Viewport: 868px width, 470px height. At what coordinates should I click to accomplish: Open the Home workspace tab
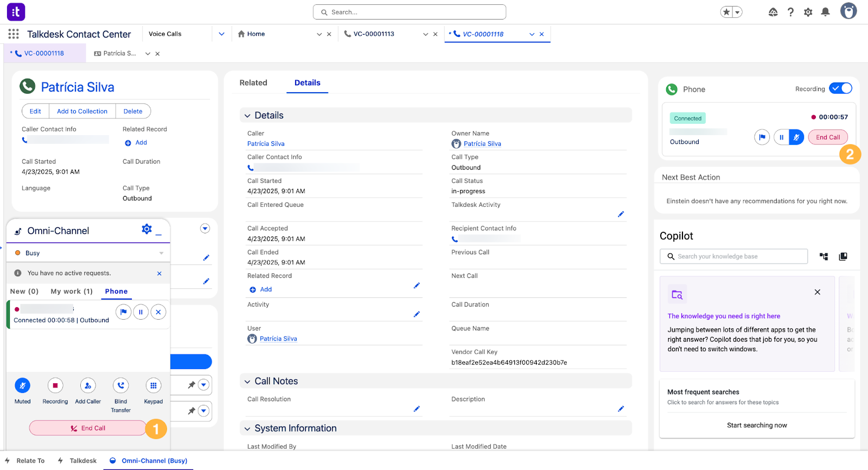[256, 34]
